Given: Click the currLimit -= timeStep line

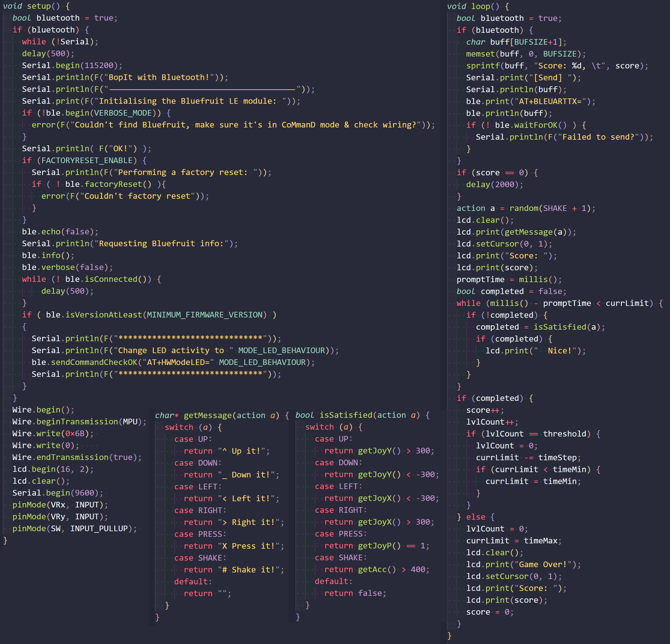Looking at the screenshot, I should point(528,457).
